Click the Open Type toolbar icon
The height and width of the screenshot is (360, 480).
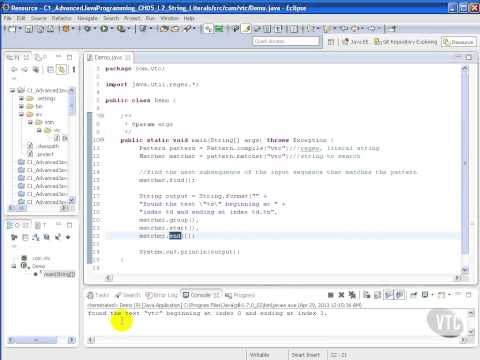pyautogui.click(x=164, y=29)
